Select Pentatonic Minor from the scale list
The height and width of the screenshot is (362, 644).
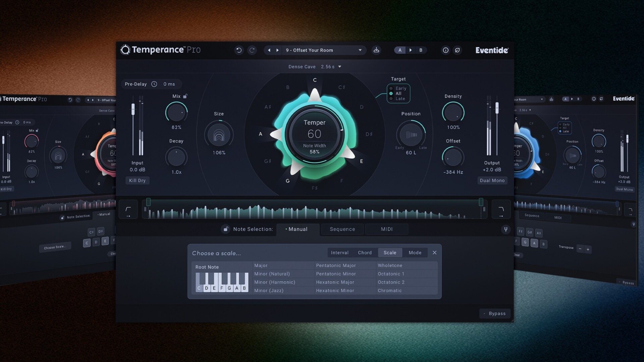click(336, 274)
